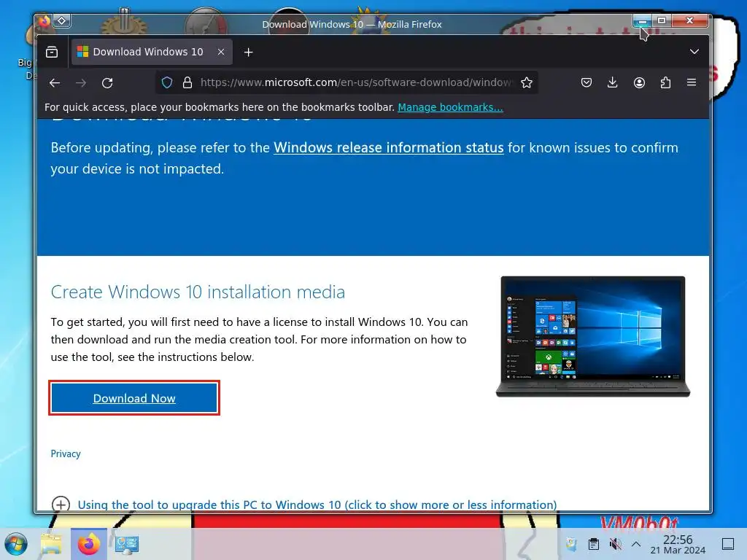Open the file manager taskbar icon
747x560 pixels.
tap(51, 544)
